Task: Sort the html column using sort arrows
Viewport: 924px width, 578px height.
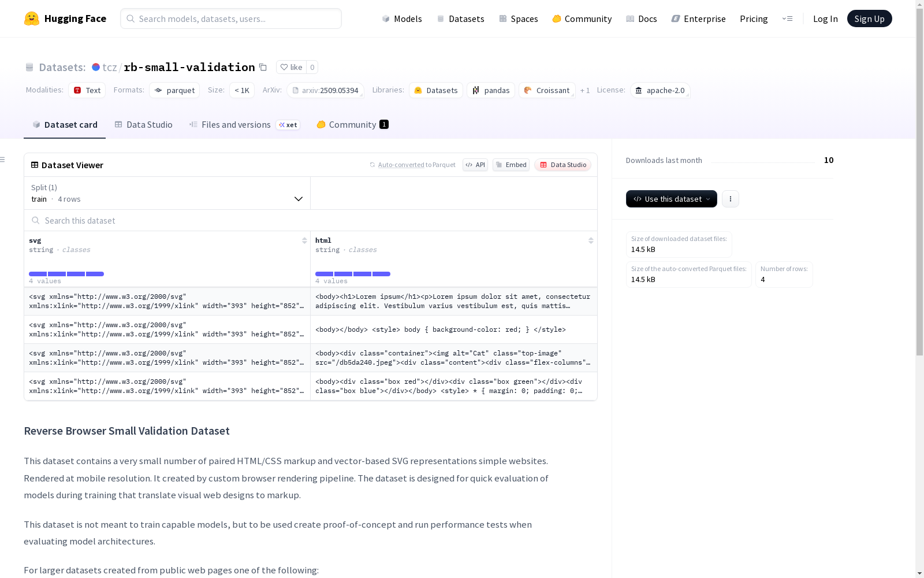Action: click(x=591, y=240)
